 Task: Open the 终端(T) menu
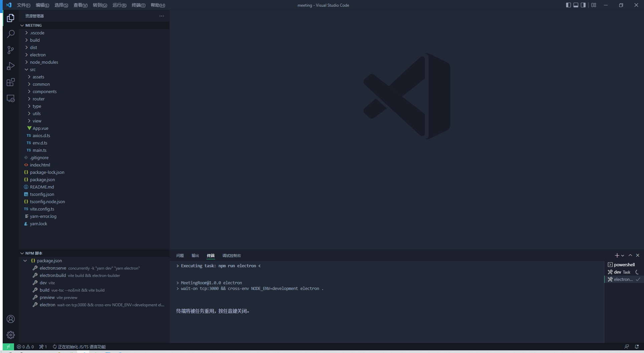[139, 5]
